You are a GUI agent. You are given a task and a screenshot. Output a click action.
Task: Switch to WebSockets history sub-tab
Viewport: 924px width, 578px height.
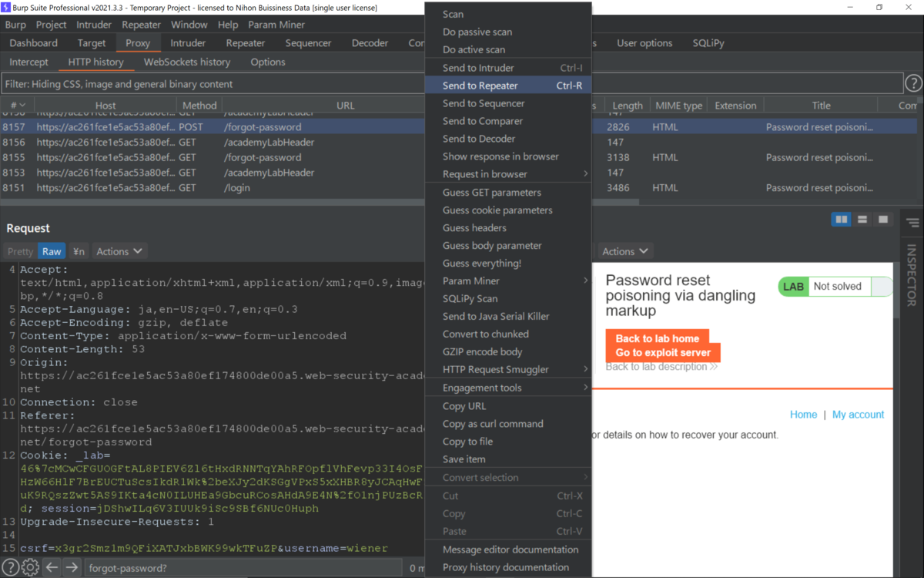click(187, 62)
